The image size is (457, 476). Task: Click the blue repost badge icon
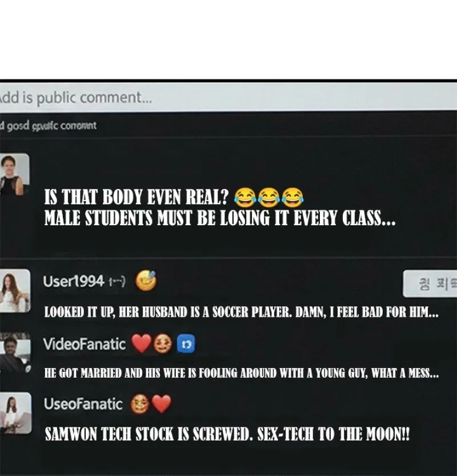186,344
